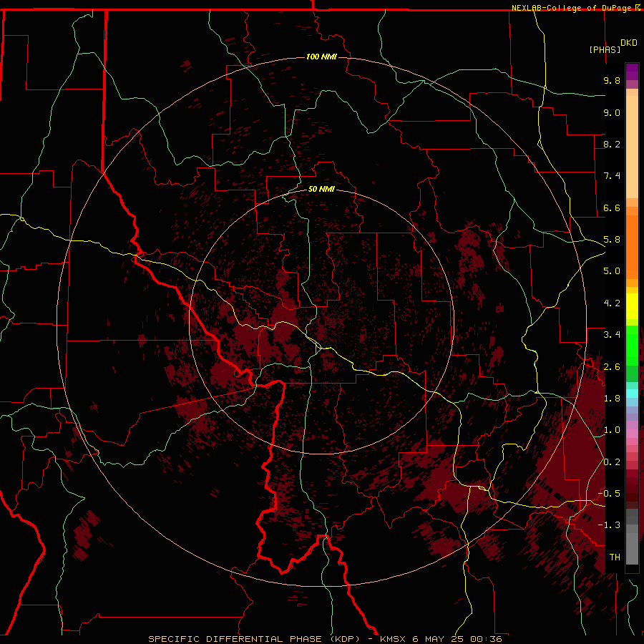
Task: Pick the bright green segment of color bar
Action: pos(632,345)
